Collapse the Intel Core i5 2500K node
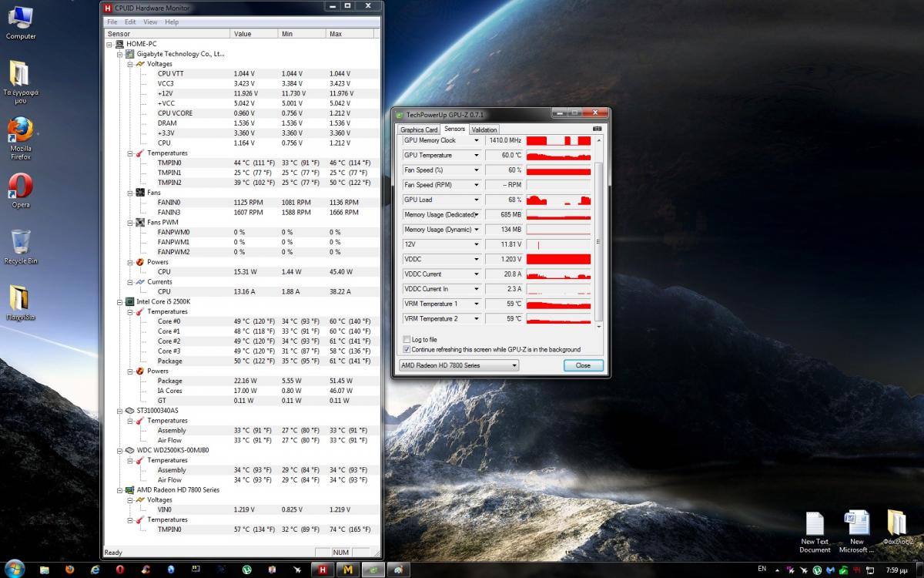 119,301
